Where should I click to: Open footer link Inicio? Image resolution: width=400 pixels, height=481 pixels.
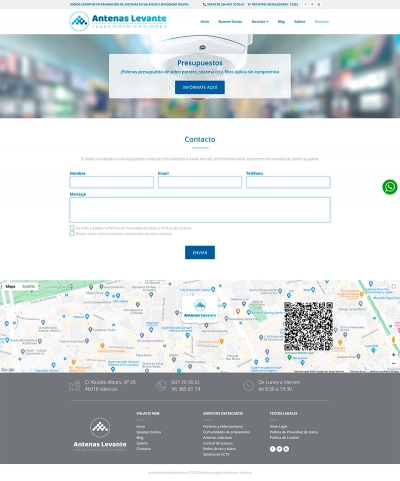[x=141, y=426]
